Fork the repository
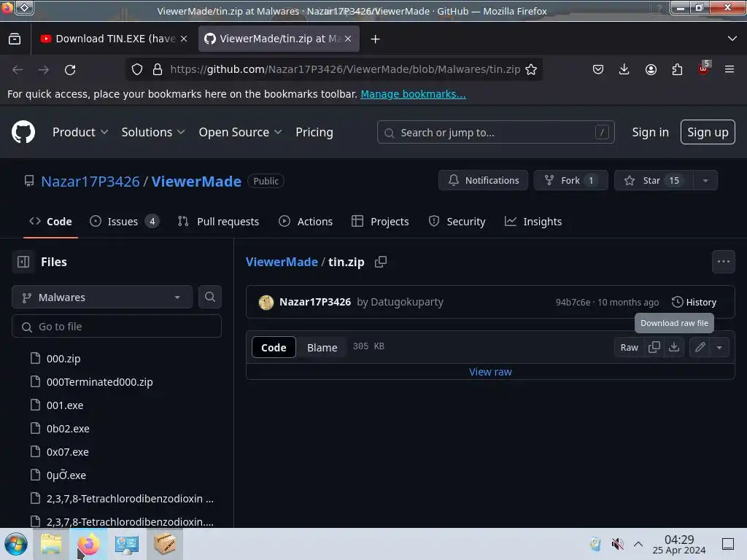 coord(570,181)
